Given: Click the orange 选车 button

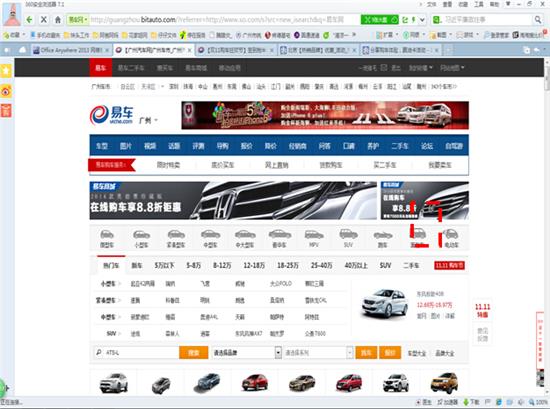Looking at the screenshot, I should click(366, 353).
